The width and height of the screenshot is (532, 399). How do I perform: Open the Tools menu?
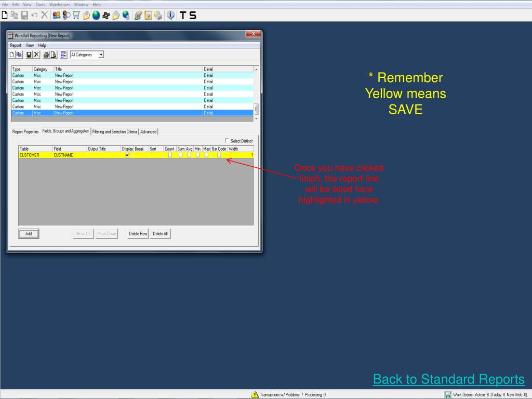pos(40,4)
